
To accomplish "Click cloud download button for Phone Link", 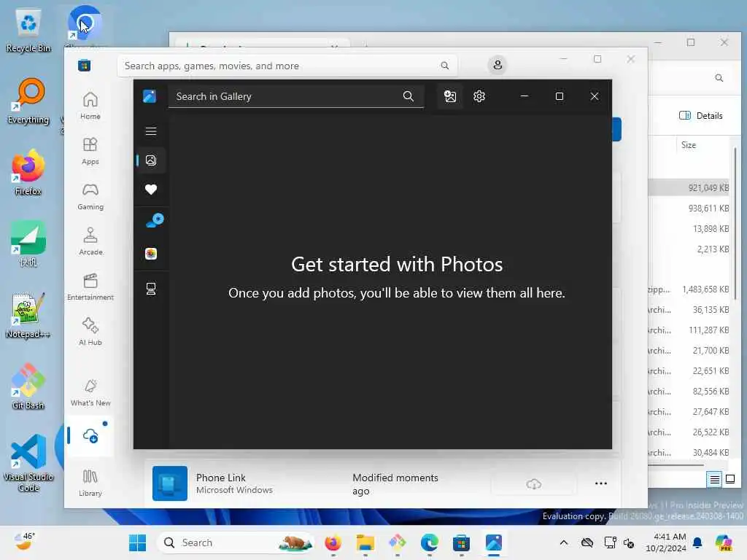I will pyautogui.click(x=533, y=484).
